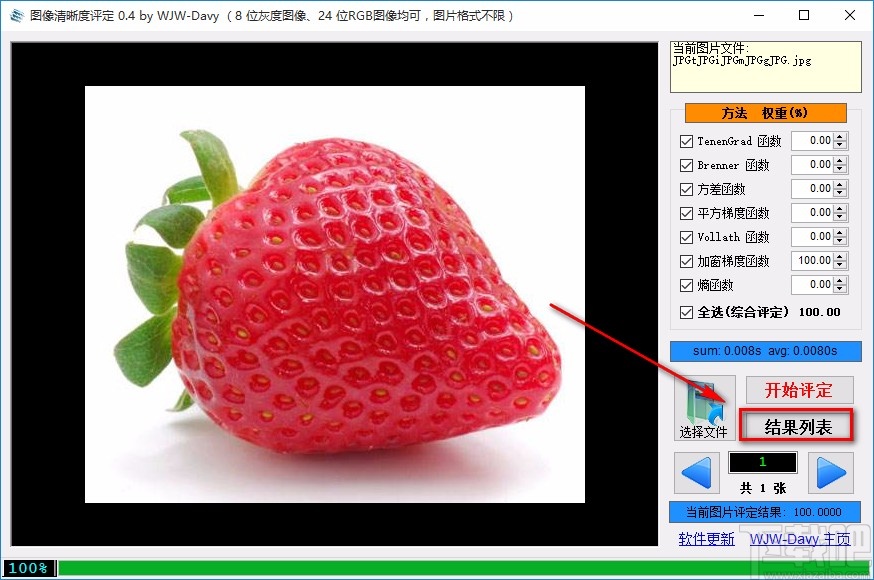This screenshot has width=874, height=580.
Task: Click the TenenGrad weight value field
Action: [813, 140]
